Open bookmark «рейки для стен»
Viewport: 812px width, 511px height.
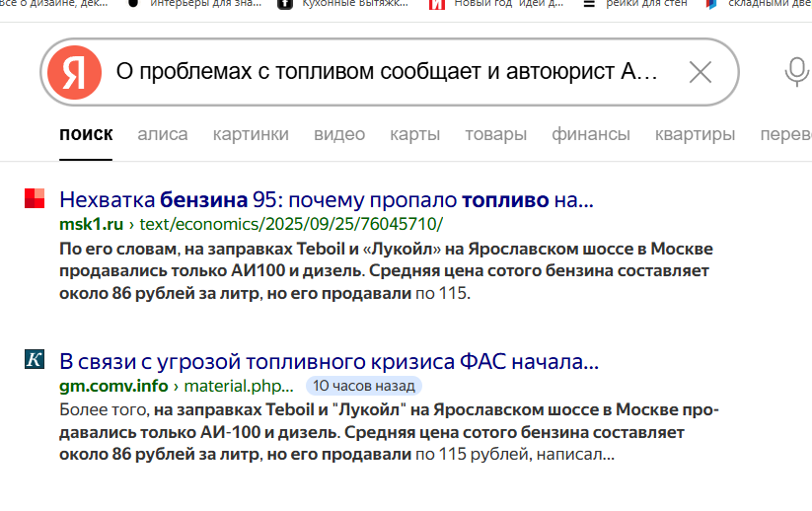[x=635, y=4]
